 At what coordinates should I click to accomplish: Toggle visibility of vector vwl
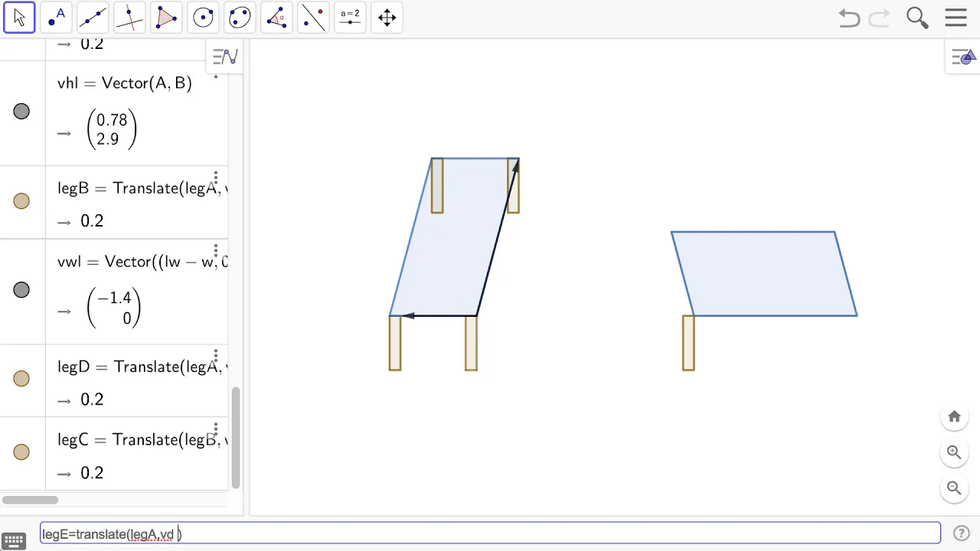click(21, 290)
